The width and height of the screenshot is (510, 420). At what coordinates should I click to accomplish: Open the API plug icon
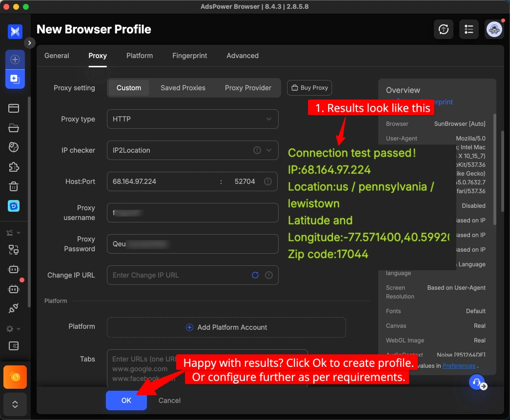point(14,308)
